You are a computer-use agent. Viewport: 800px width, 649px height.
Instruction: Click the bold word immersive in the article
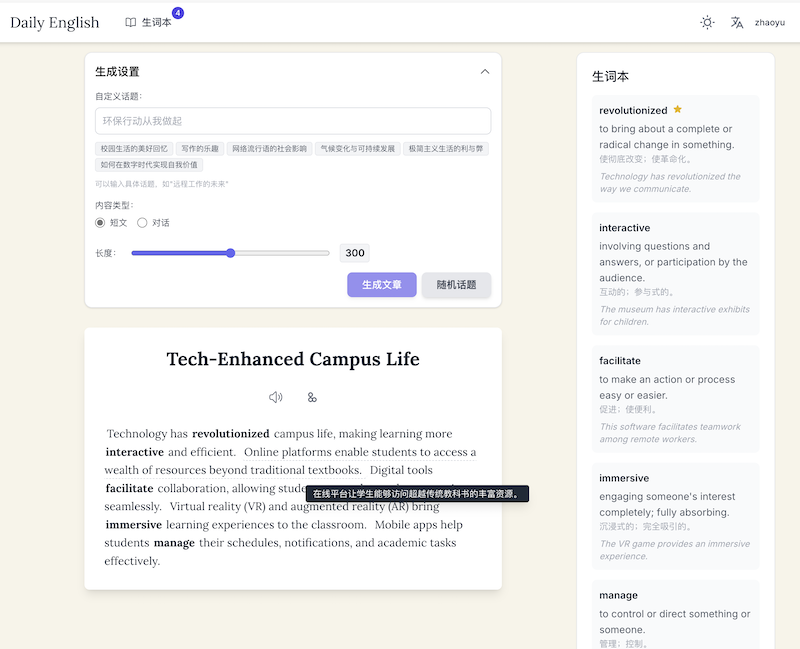[x=134, y=524]
